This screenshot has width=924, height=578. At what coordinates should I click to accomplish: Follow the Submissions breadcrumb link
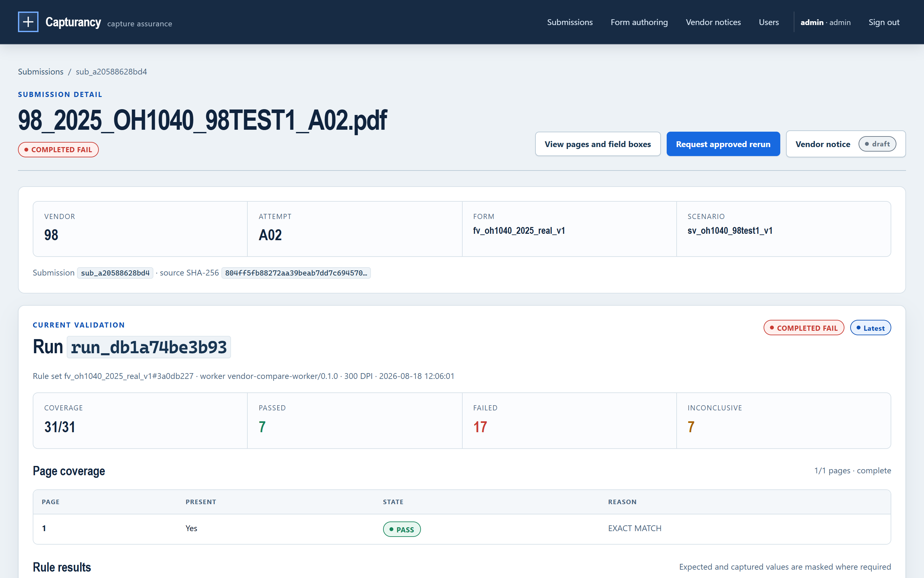40,72
